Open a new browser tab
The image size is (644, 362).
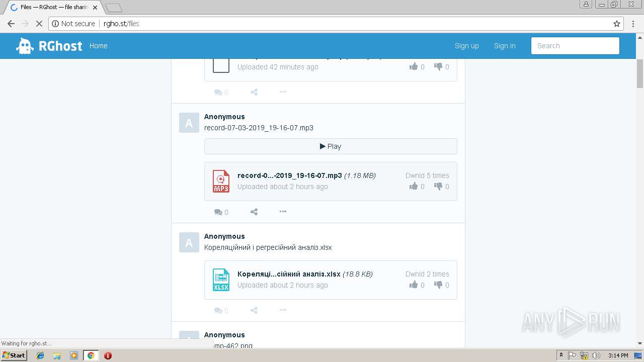114,8
